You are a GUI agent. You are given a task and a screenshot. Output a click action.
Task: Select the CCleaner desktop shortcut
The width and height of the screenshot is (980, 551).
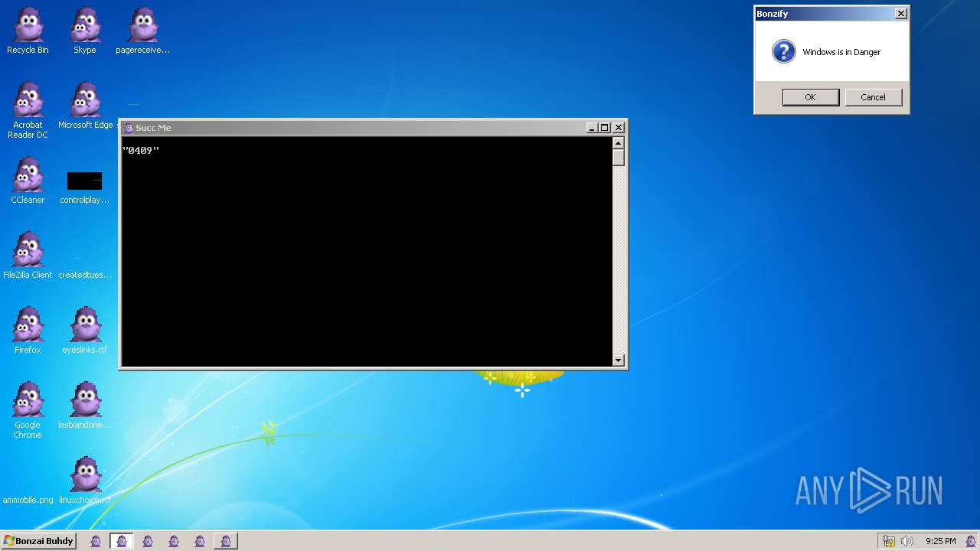click(28, 181)
